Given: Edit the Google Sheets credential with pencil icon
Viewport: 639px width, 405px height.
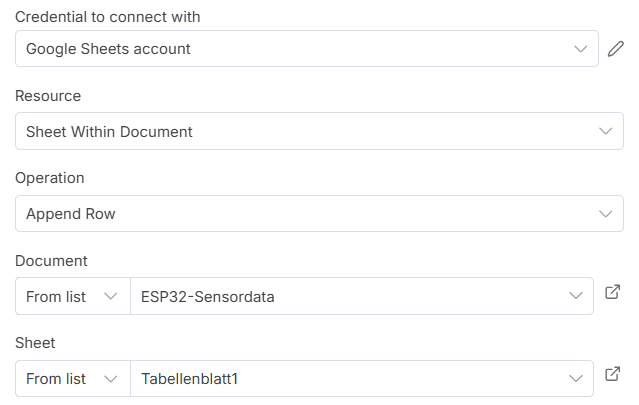Looking at the screenshot, I should point(616,49).
